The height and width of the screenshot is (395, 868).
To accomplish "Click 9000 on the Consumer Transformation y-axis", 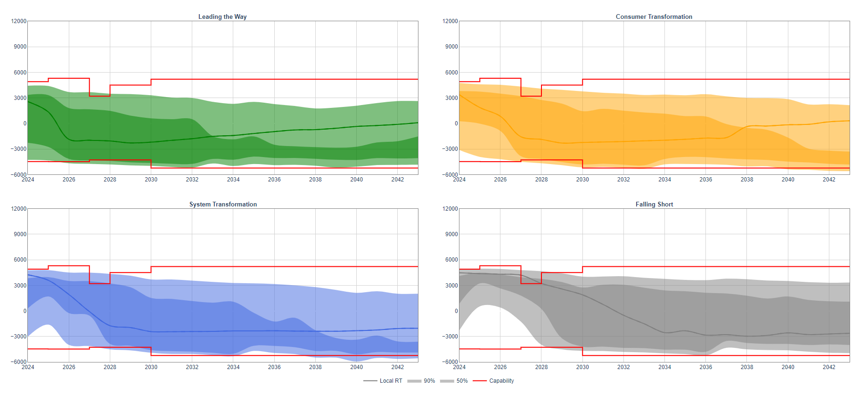I will pos(451,47).
